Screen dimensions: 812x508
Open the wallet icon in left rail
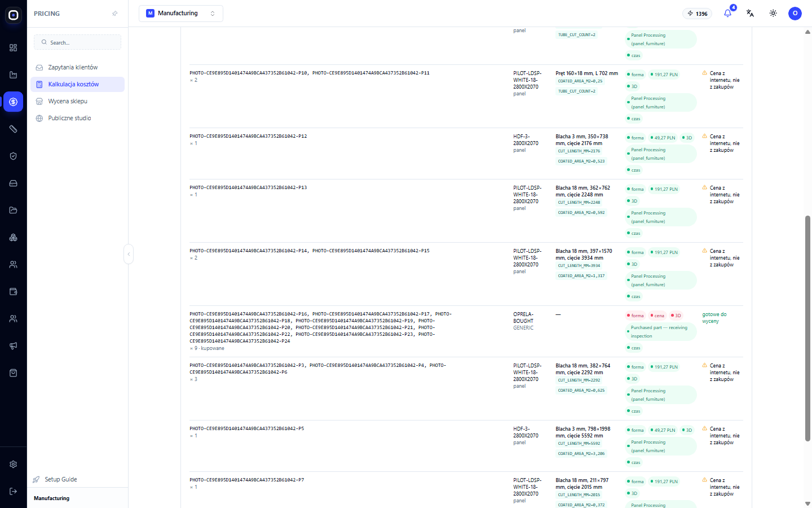[14, 292]
